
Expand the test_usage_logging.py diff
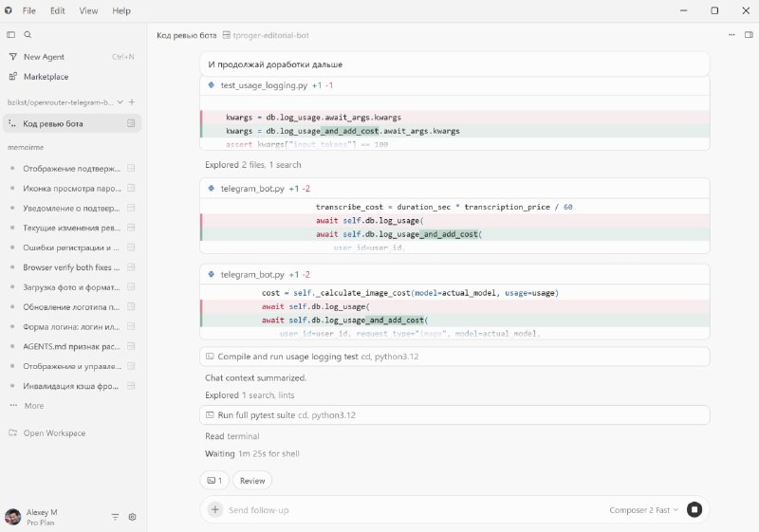454,85
